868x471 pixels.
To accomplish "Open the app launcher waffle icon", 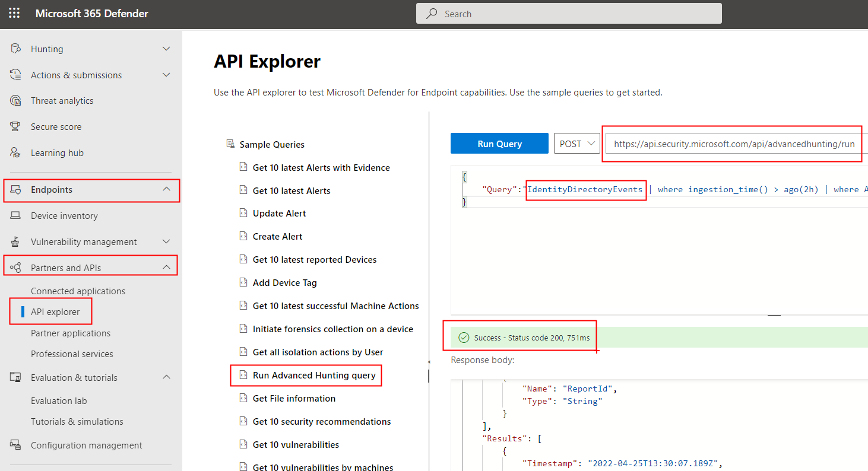I will (14, 13).
